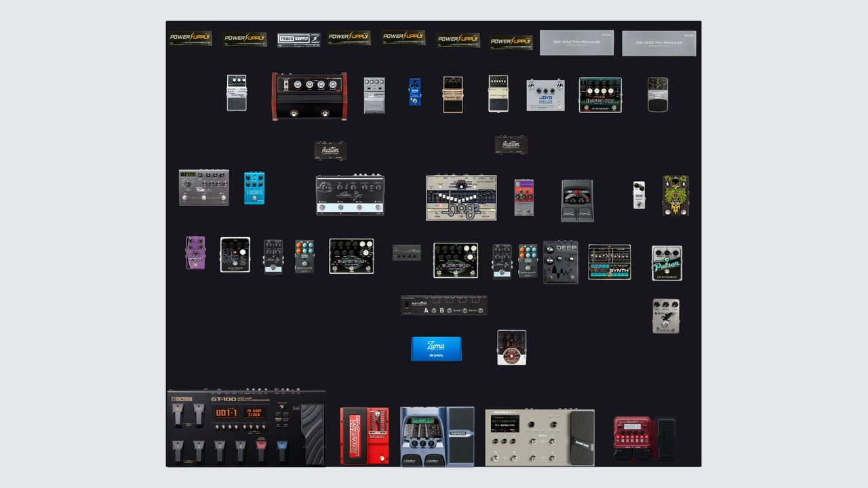
Task: Select the DigiTech BP200 bass processor
Action: pos(437,436)
